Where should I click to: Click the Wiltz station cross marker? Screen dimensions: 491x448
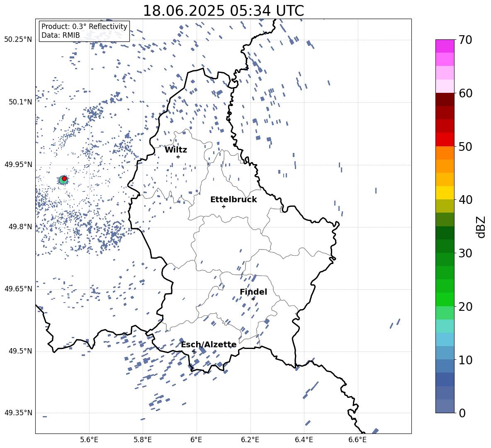tap(178, 157)
